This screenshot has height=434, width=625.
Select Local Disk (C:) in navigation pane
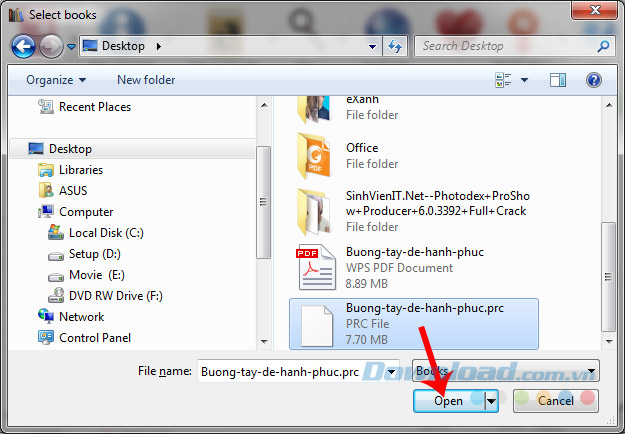click(x=105, y=233)
